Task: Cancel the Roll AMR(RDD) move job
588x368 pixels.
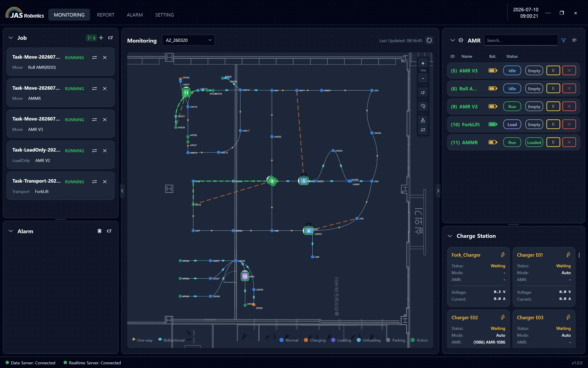Action: pyautogui.click(x=105, y=57)
